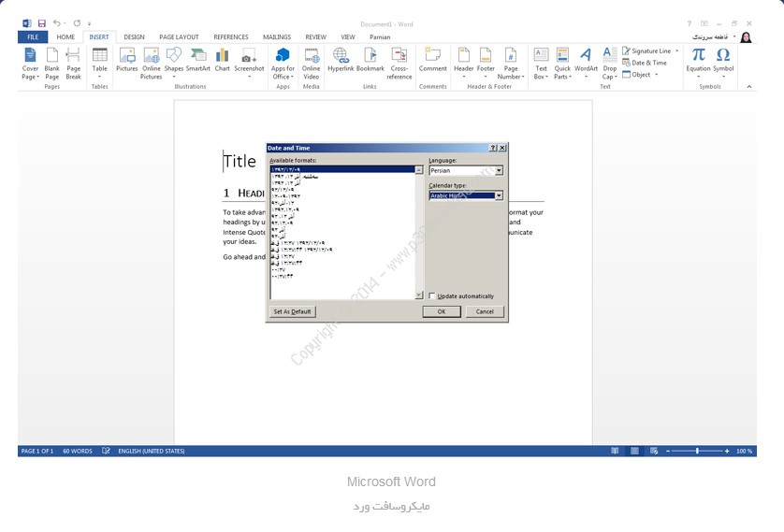Image resolution: width=784 pixels, height=532 pixels.
Task: Click Object in the Text group
Action: 636,75
